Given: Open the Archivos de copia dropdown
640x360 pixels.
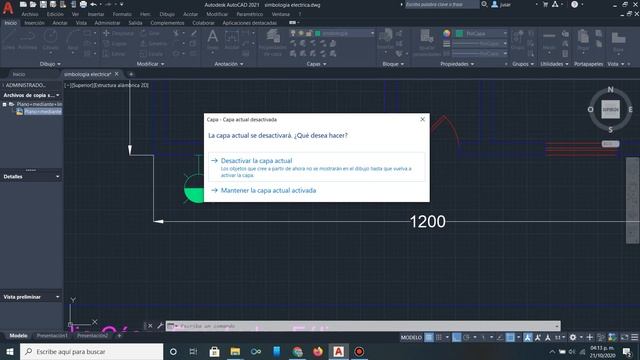Looking at the screenshot, I should (58, 95).
